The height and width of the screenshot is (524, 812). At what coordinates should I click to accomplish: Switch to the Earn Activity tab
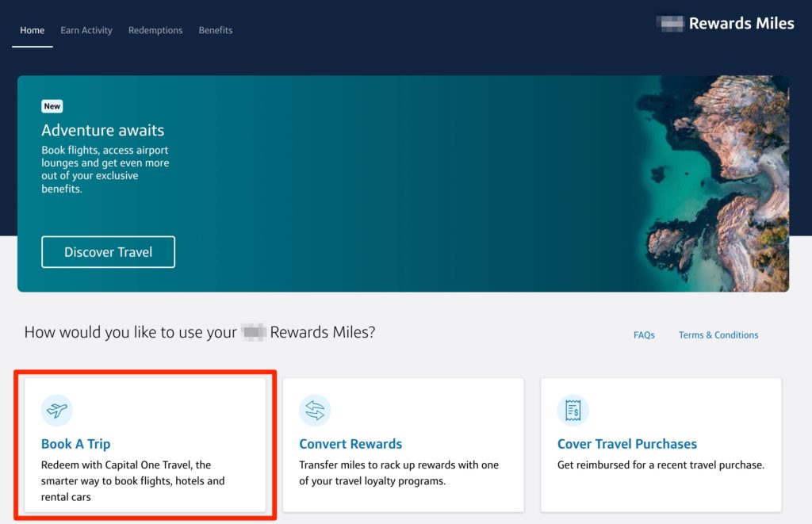tap(86, 30)
